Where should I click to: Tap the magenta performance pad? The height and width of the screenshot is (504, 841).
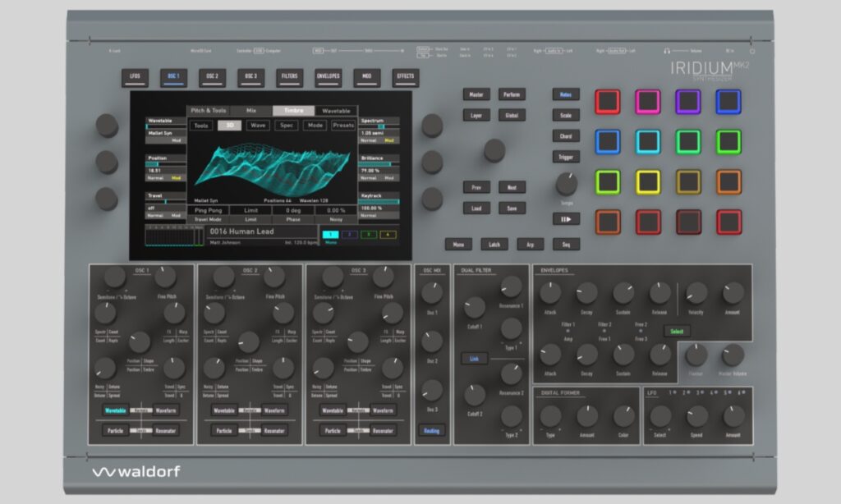pos(648,101)
